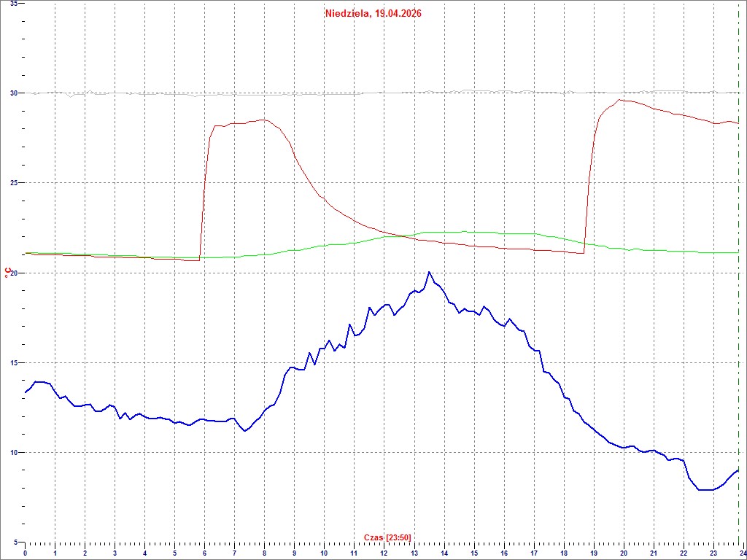Click the 10 label on temperature axis
Viewport: 747px width, 560px height.
coord(13,452)
